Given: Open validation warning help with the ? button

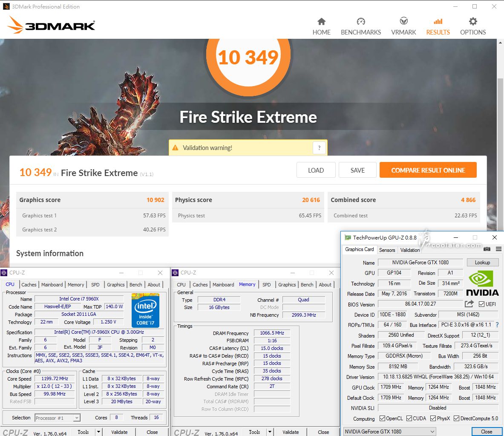Looking at the screenshot, I should click(319, 147).
